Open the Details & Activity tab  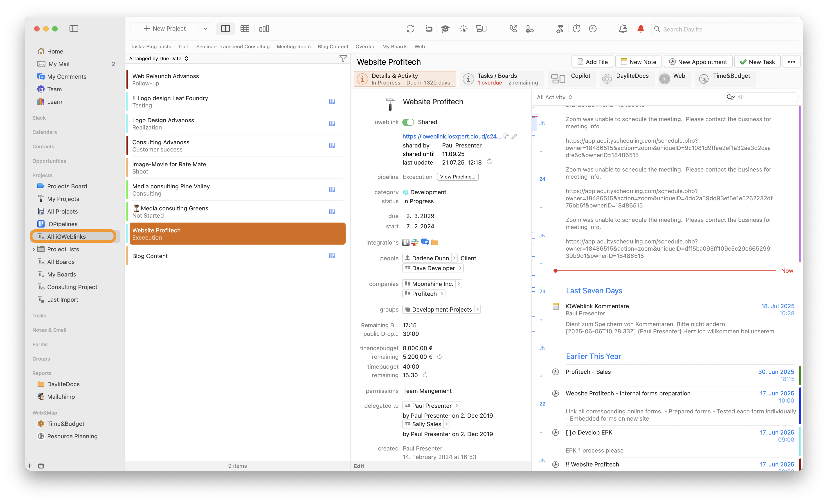(x=405, y=79)
